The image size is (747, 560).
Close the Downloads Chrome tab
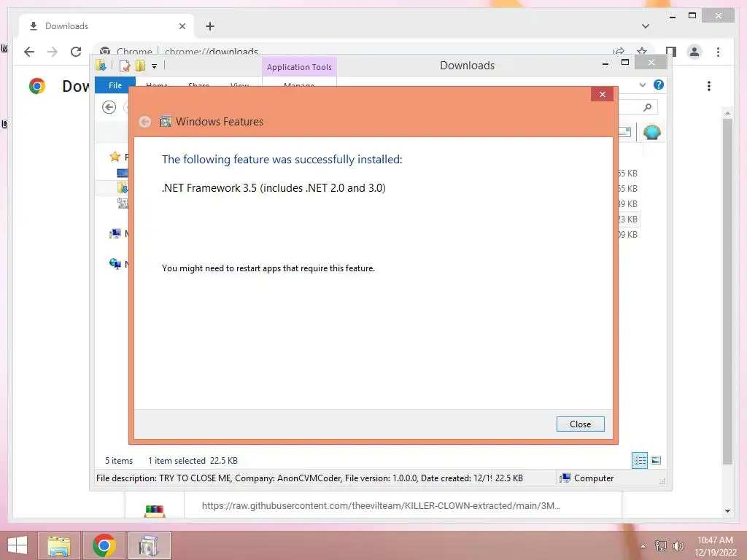tap(182, 26)
